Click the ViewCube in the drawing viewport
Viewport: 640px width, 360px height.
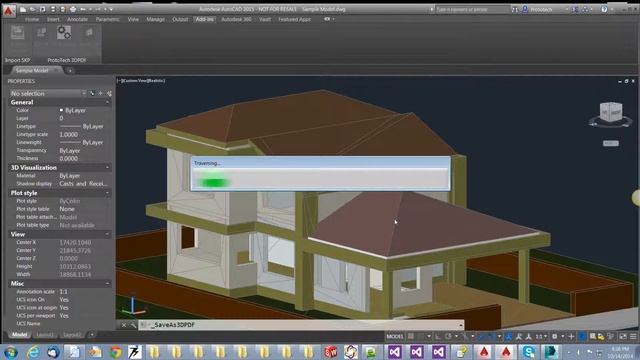point(611,112)
